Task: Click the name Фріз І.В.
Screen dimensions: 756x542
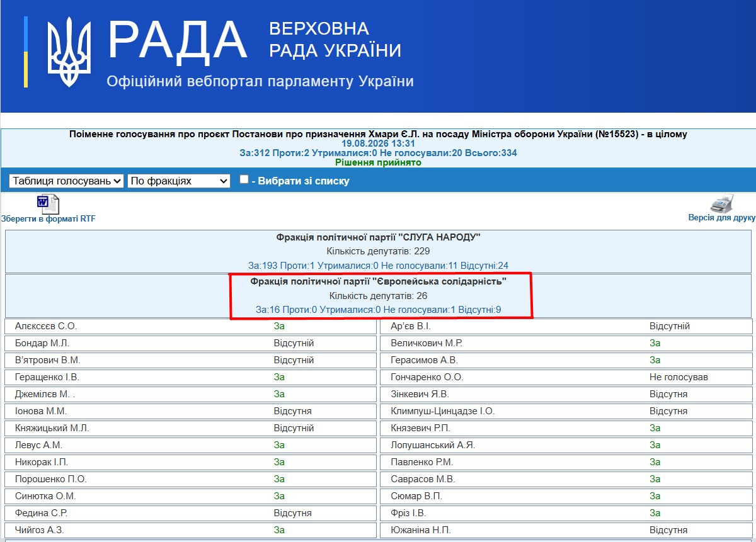Action: (x=408, y=513)
